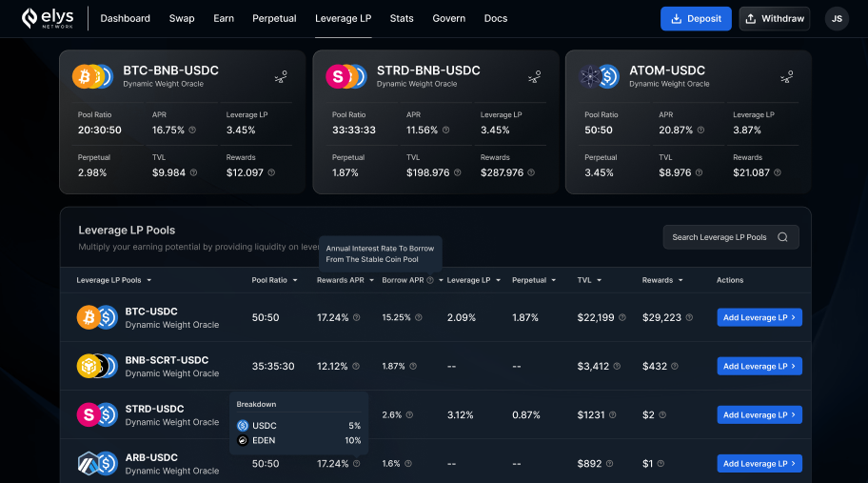
Task: Click info icon beside STRD-USDC 2.6% borrow APR
Action: point(409,414)
